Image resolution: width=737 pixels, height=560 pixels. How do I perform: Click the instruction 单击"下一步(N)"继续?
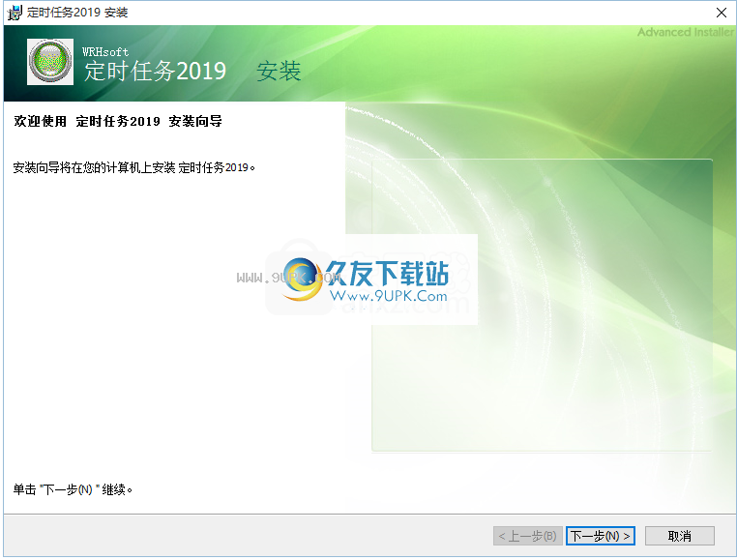coord(73,489)
